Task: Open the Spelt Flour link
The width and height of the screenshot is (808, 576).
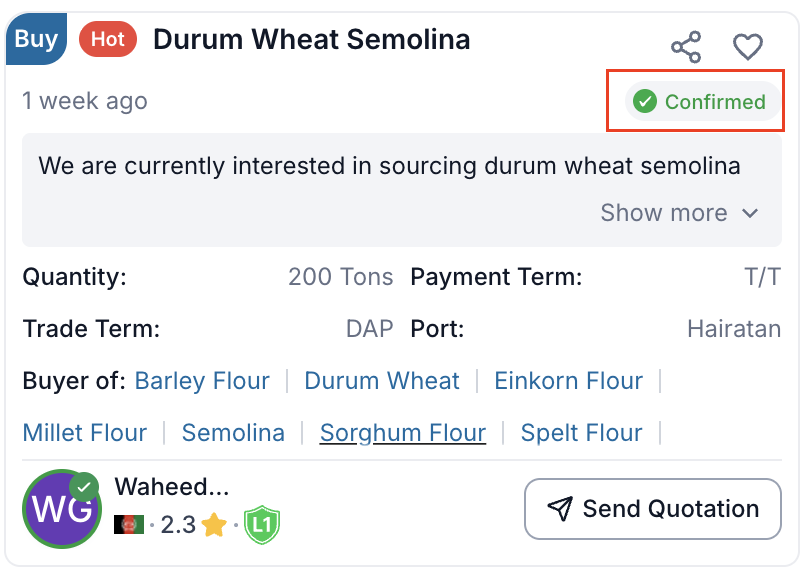Action: pos(582,433)
